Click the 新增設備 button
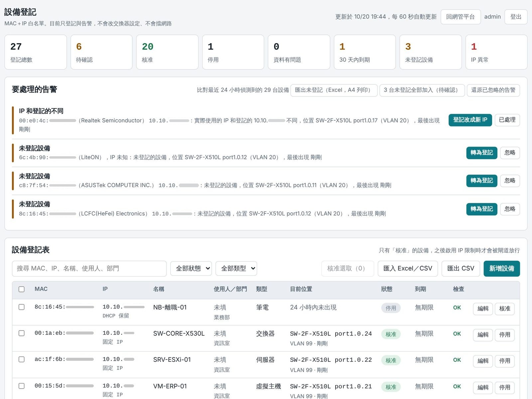The width and height of the screenshot is (532, 399). (502, 268)
